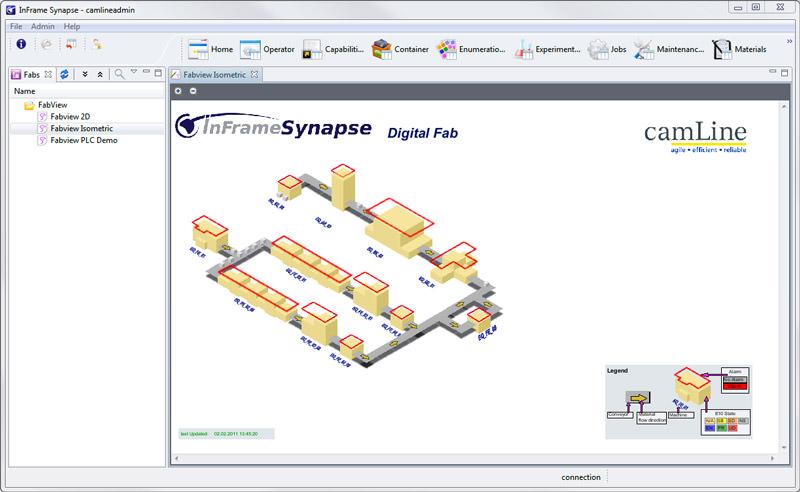Show more perspectives via the chevron

click(789, 42)
